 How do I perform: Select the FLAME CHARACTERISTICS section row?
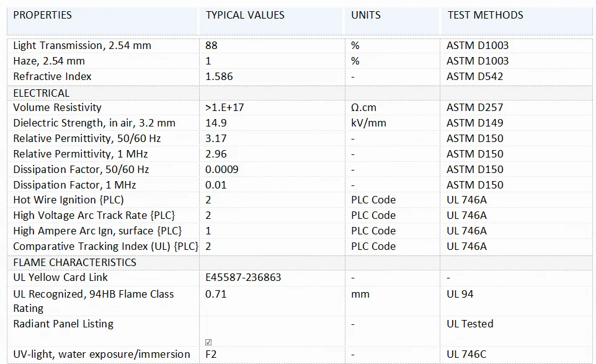[x=74, y=262]
